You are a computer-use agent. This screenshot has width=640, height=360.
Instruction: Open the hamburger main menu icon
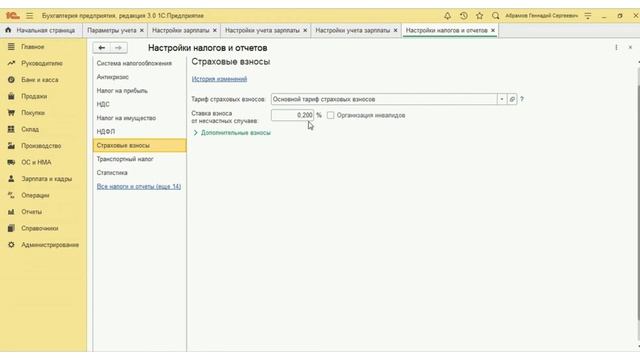[x=29, y=16]
